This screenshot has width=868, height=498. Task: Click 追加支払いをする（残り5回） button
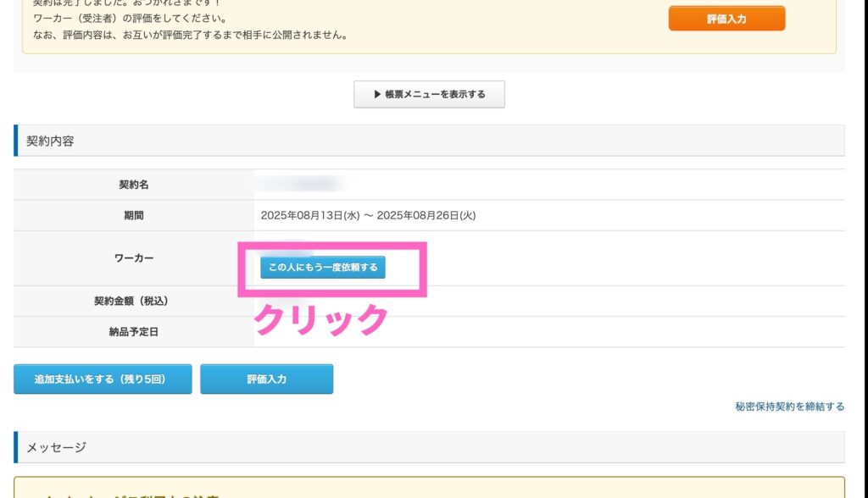[x=103, y=379]
